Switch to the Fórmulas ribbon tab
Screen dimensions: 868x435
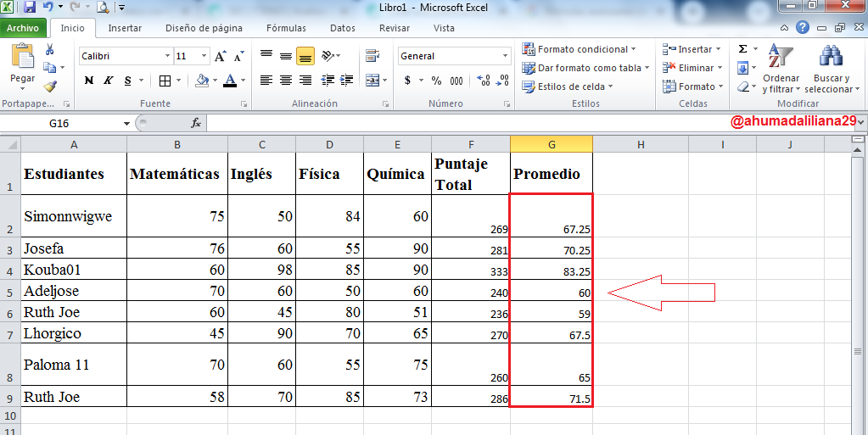tap(286, 28)
